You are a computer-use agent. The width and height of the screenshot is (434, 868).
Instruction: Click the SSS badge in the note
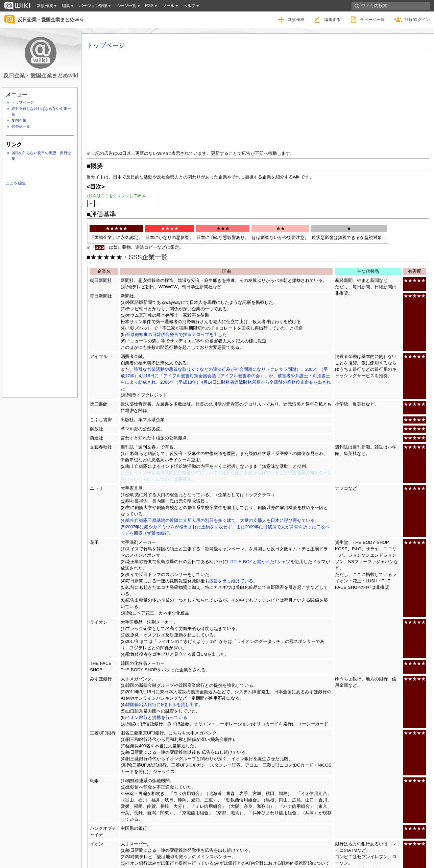100,247
